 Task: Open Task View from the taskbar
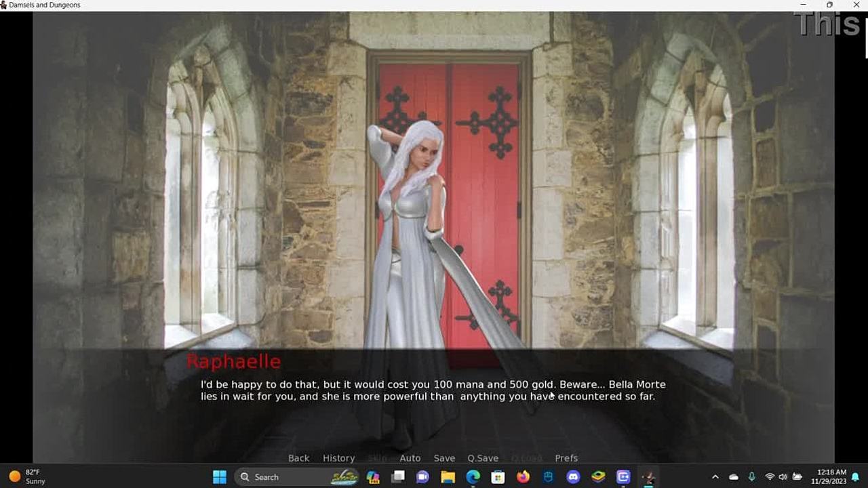click(x=398, y=477)
